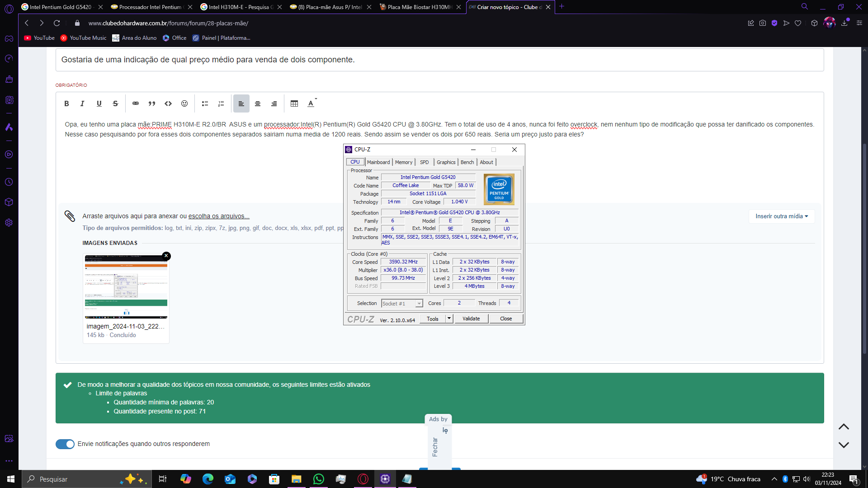Viewport: 868px width, 488px height.
Task: Open the YouTube bookmark
Action: pos(39,38)
